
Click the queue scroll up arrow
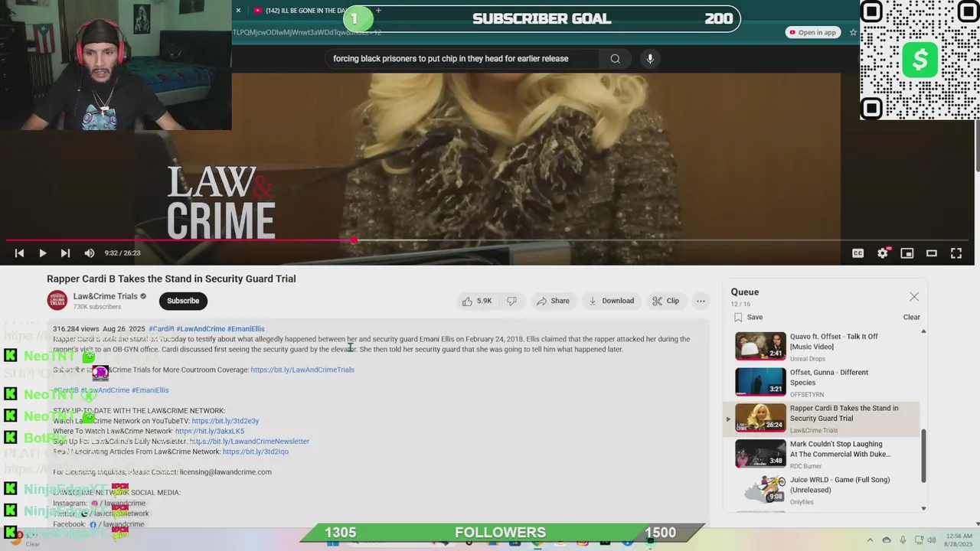point(923,331)
